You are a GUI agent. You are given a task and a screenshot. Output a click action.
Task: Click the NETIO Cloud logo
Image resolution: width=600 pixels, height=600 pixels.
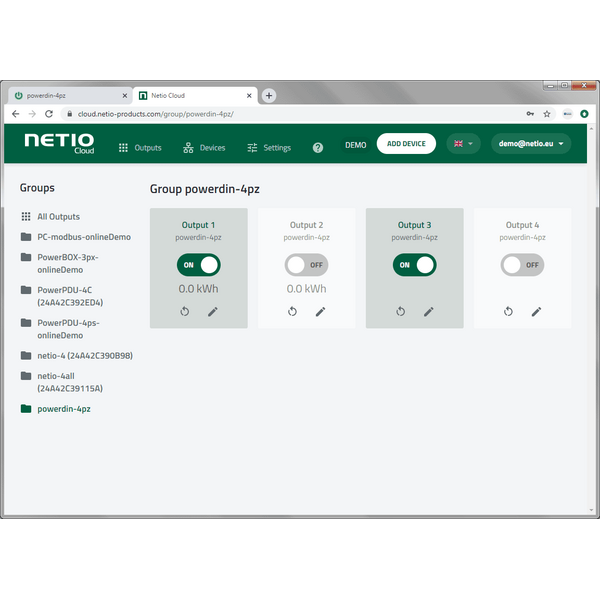tap(59, 143)
